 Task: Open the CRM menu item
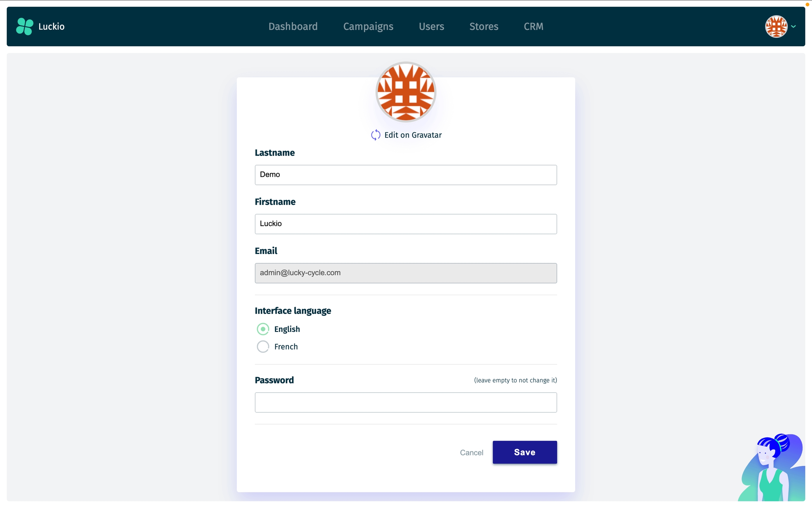533,26
